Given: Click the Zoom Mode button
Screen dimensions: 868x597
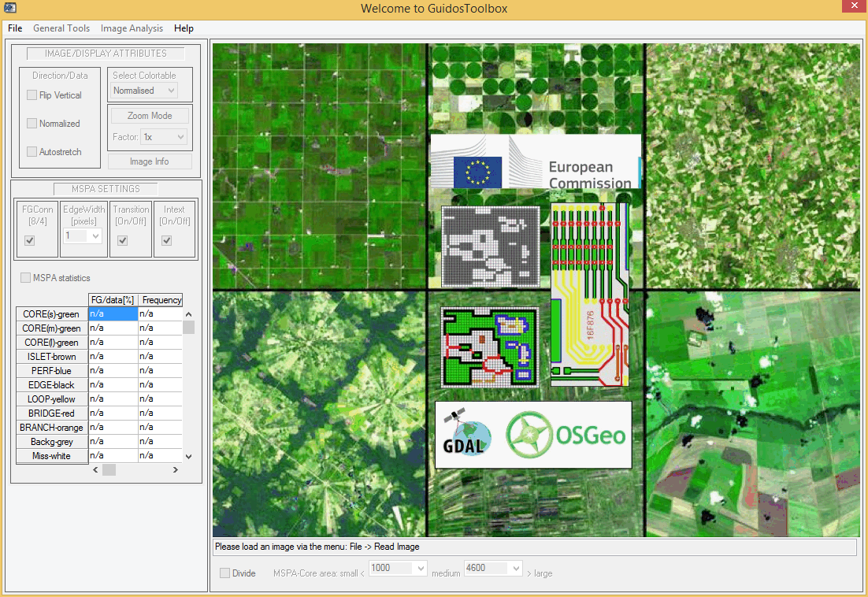Looking at the screenshot, I should click(x=150, y=116).
